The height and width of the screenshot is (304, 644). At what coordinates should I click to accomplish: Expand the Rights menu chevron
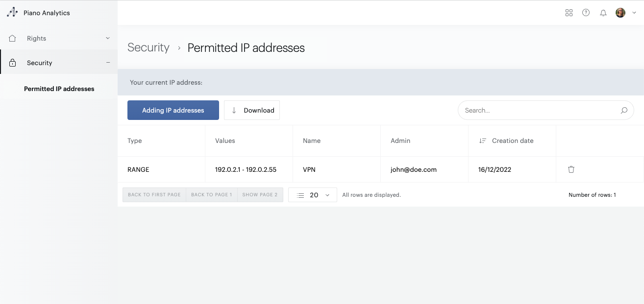tap(108, 38)
